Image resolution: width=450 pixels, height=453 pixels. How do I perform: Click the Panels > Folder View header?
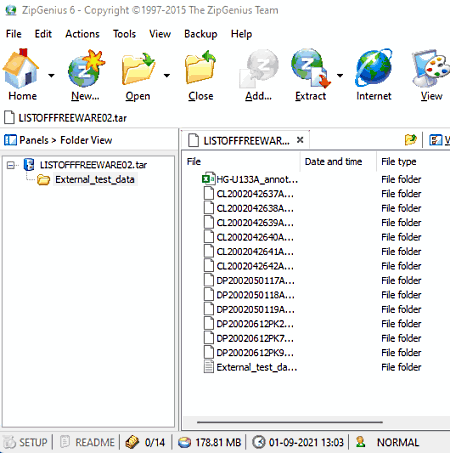tap(66, 140)
